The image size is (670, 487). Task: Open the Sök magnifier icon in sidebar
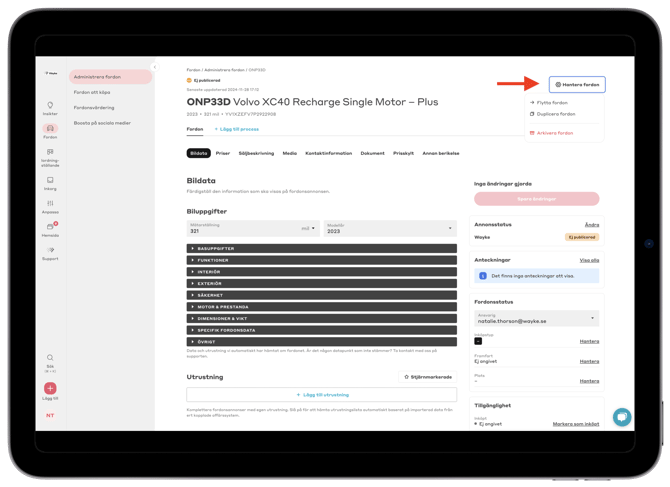50,358
